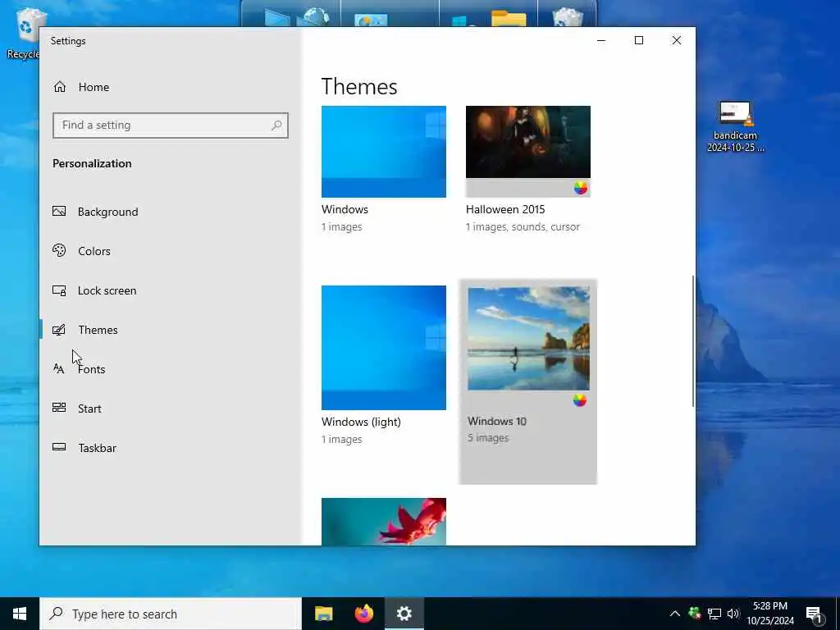This screenshot has height=630, width=840.
Task: Click the "Halloween 2015" theme name label
Action: point(505,209)
